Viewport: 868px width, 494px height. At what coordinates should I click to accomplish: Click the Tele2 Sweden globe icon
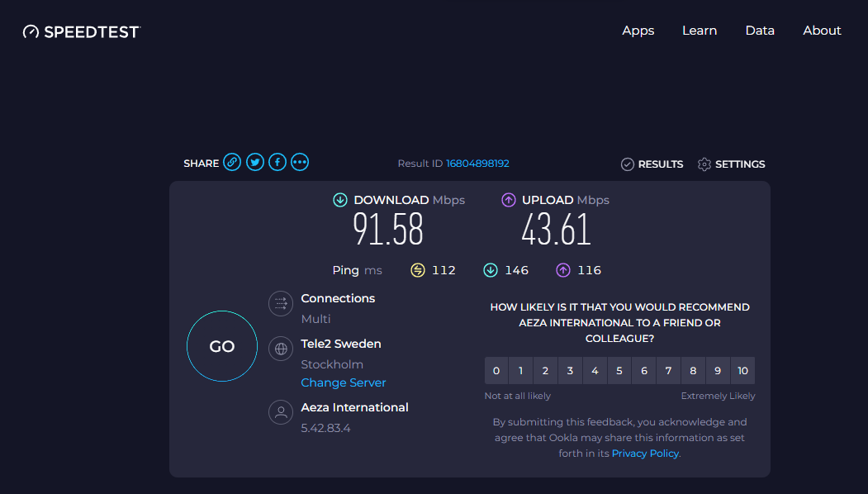click(281, 349)
